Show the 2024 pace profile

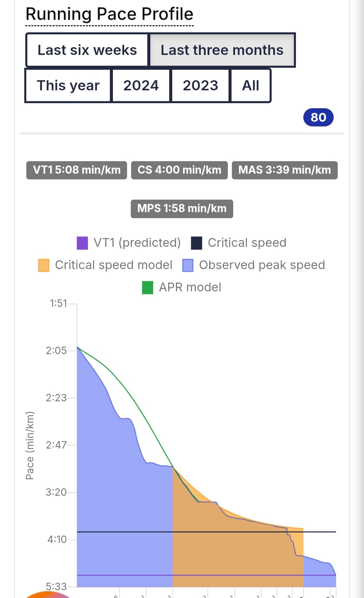pos(141,86)
